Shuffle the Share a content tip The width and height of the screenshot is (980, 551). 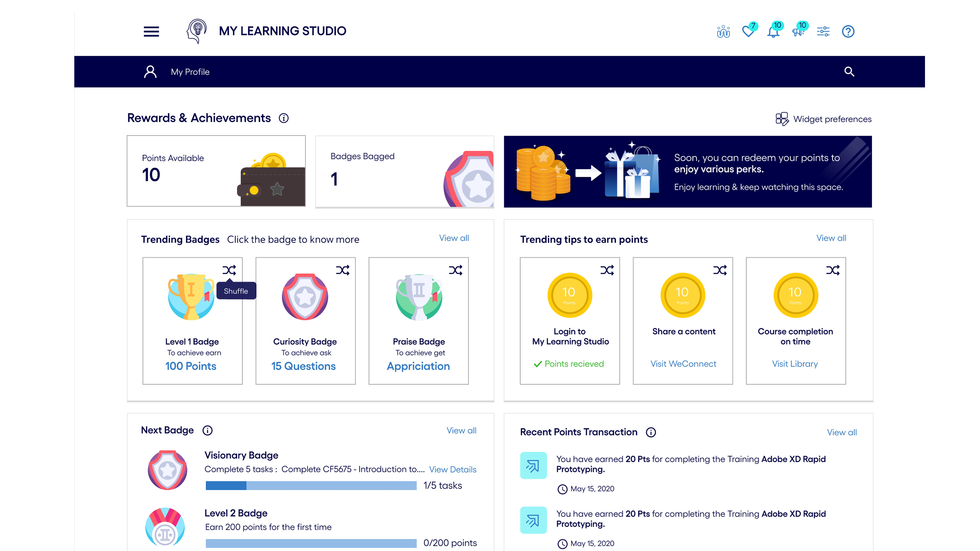pyautogui.click(x=720, y=270)
